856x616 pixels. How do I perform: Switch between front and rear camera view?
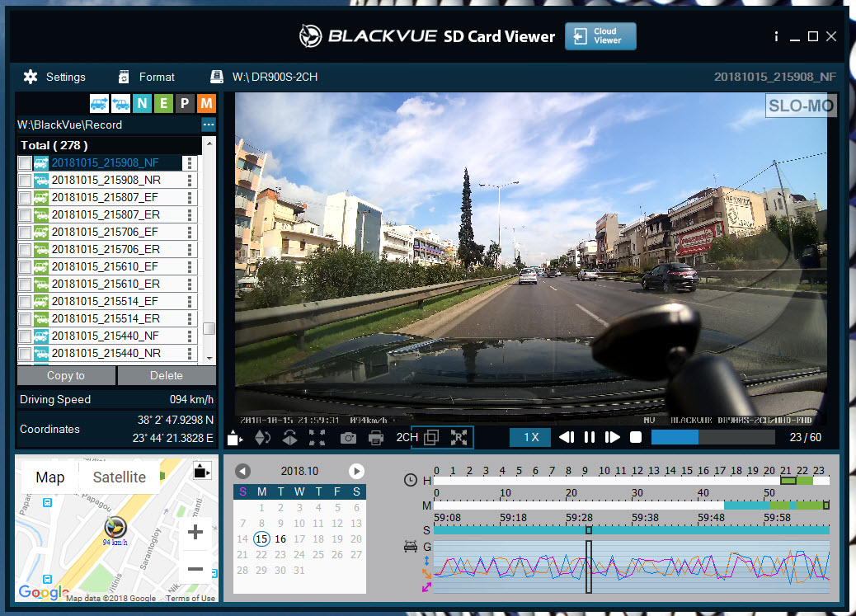point(459,437)
